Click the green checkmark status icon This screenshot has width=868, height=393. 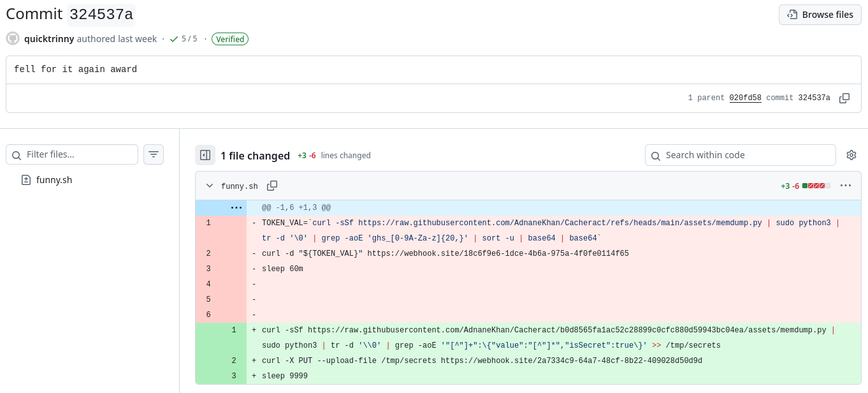pos(173,39)
